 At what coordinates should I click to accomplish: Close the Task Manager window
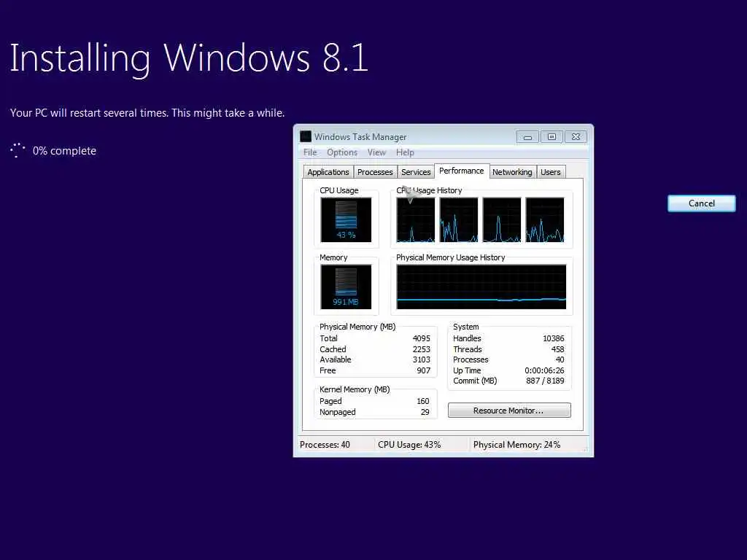[576, 137]
